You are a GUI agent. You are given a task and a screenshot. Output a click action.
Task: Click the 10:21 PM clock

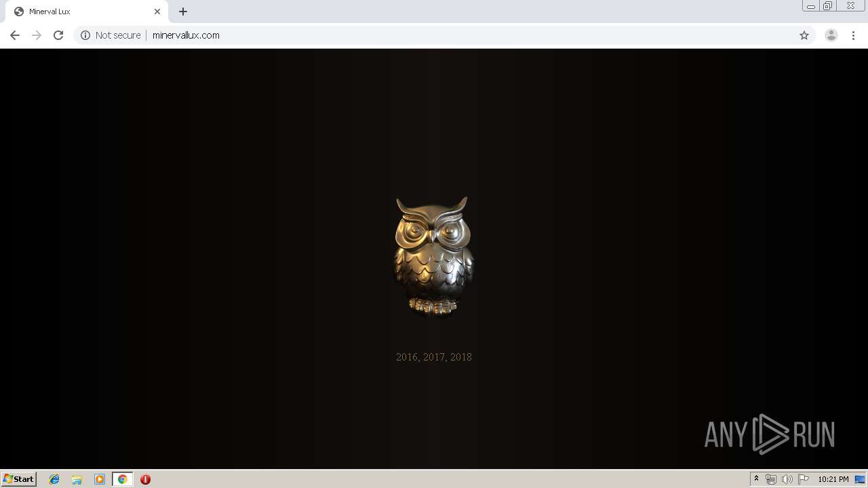833,479
